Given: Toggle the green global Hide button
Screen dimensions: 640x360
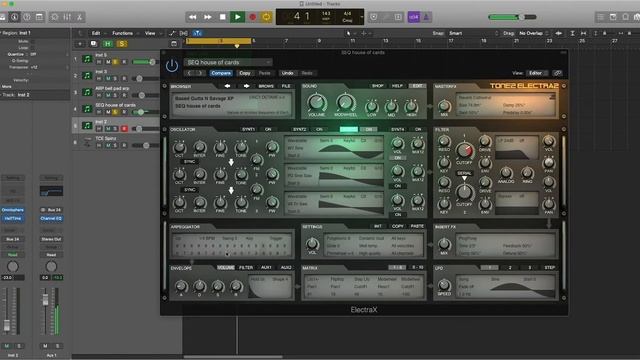Looking at the screenshot, I should coord(108,44).
